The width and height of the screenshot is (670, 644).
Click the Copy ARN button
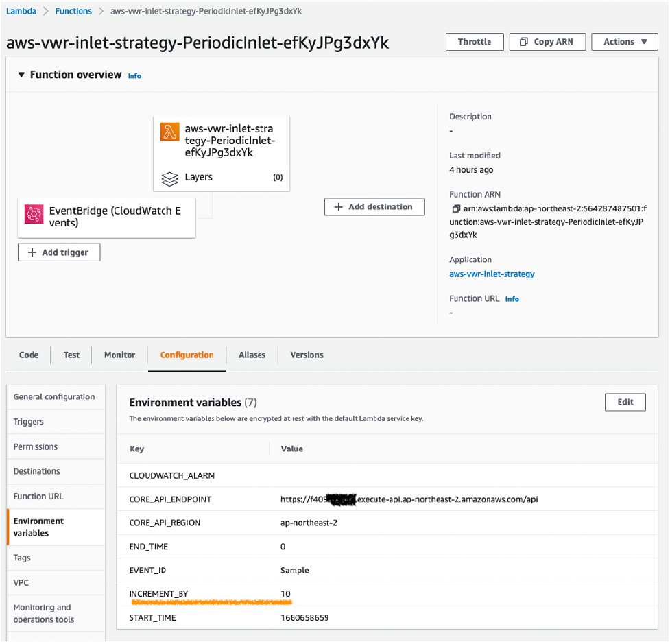[547, 42]
